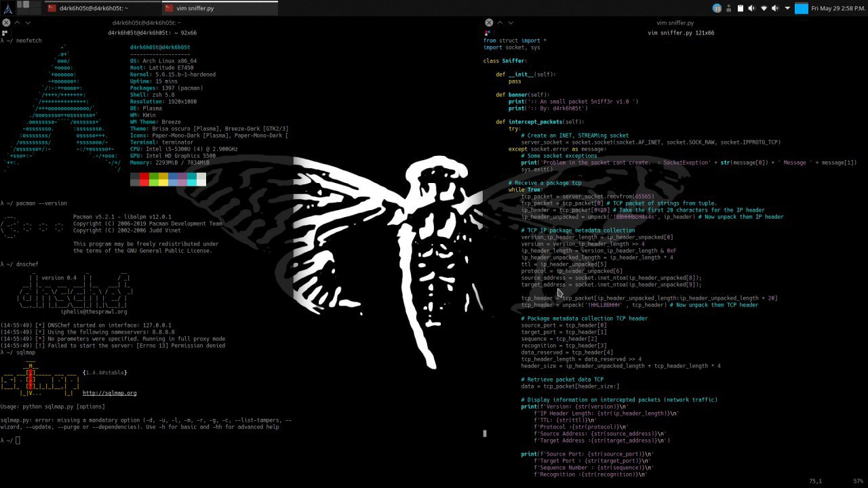Click the red neofetch color block
The width and height of the screenshot is (868, 488).
(x=144, y=179)
